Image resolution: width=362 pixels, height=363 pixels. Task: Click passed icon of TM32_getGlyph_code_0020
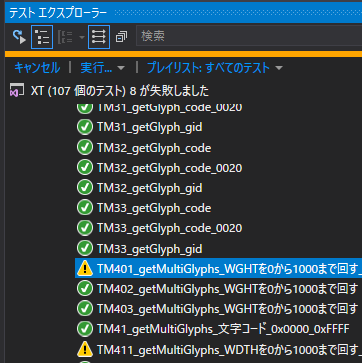coord(85,168)
